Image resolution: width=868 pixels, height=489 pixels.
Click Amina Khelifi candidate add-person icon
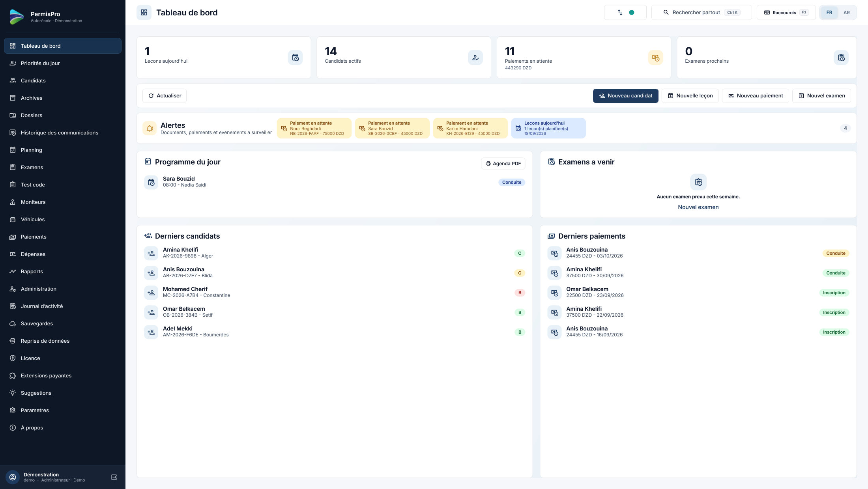(151, 253)
